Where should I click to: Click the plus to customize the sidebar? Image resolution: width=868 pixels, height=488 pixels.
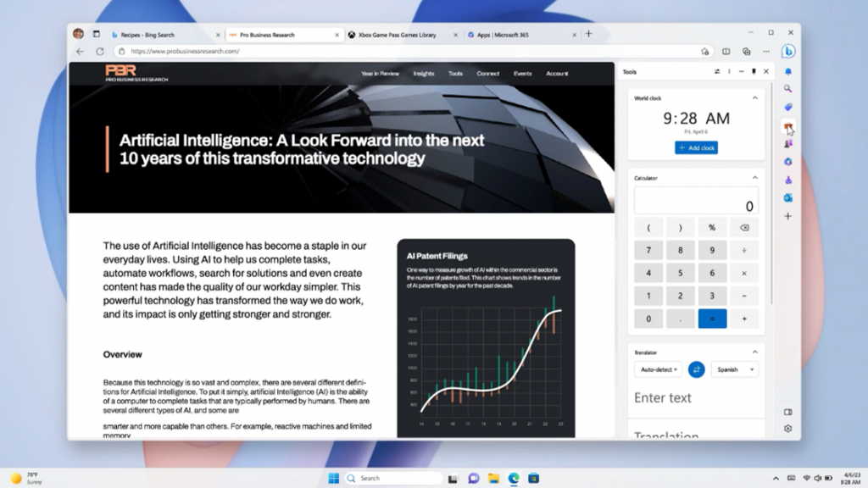tap(789, 216)
